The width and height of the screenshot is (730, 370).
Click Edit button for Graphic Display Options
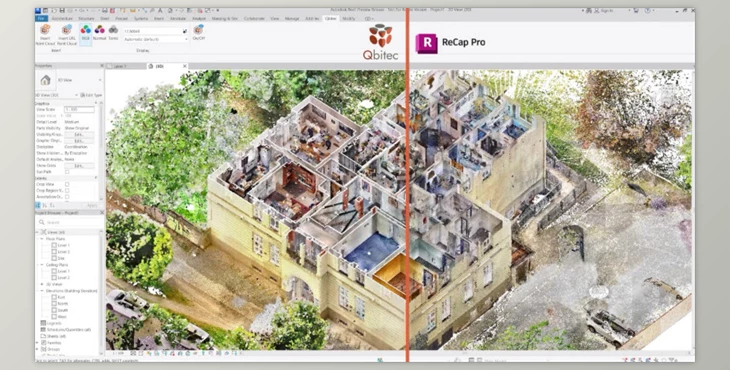click(x=79, y=140)
